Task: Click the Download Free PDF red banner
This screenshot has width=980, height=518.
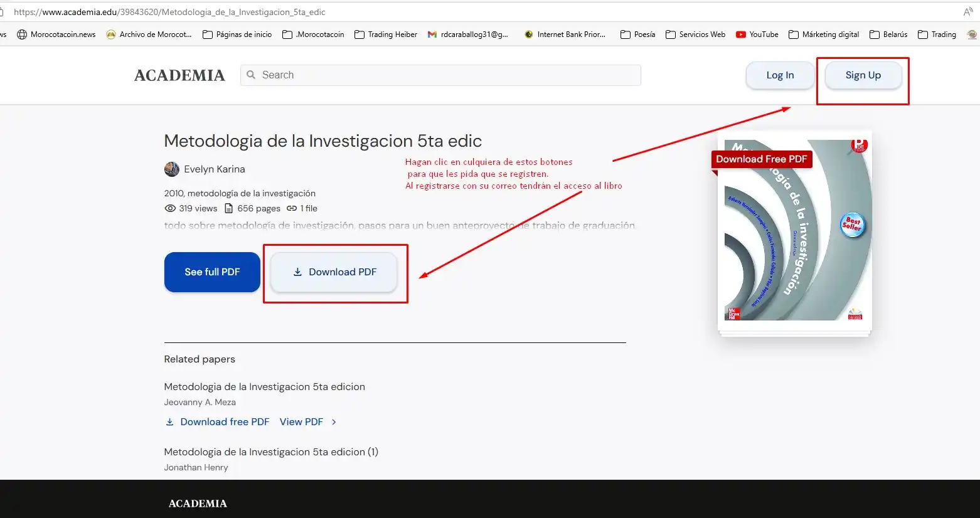Action: 762,159
